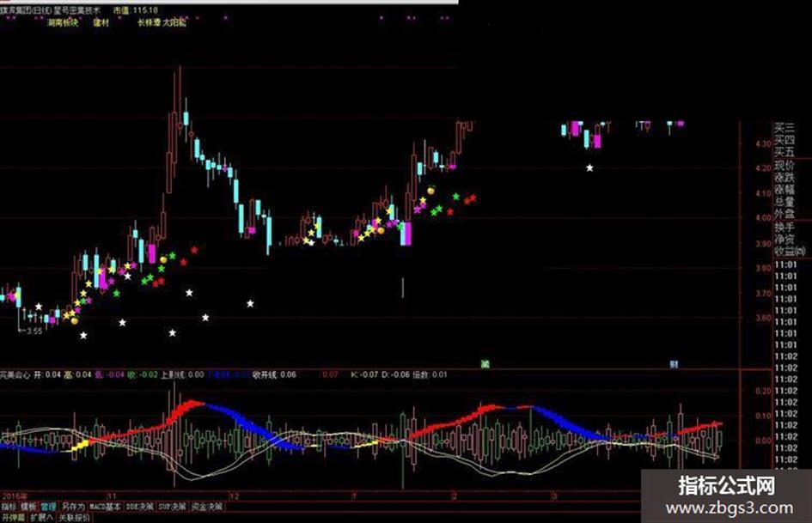Click the green info marker on chart baseline
The image size is (812, 523).
click(x=485, y=364)
